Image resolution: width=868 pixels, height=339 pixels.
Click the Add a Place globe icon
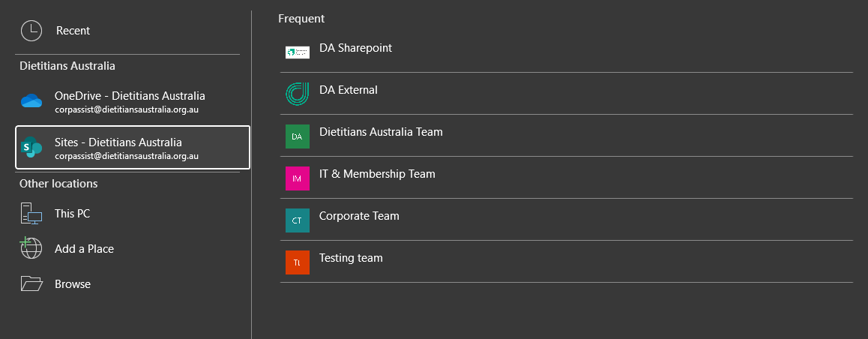tap(31, 249)
